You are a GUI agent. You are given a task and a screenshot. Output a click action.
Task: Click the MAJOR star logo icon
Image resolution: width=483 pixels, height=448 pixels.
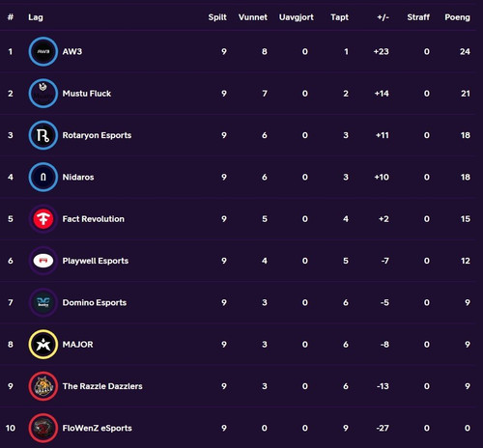click(43, 345)
